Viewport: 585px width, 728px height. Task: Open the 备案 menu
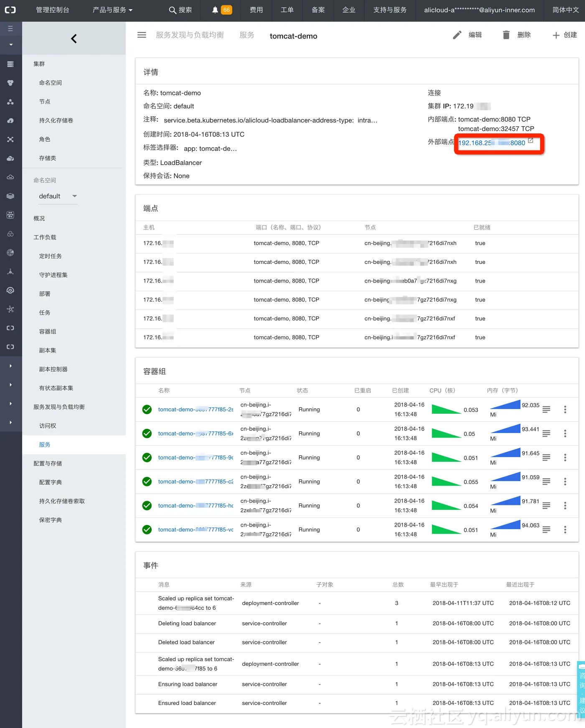click(x=318, y=10)
